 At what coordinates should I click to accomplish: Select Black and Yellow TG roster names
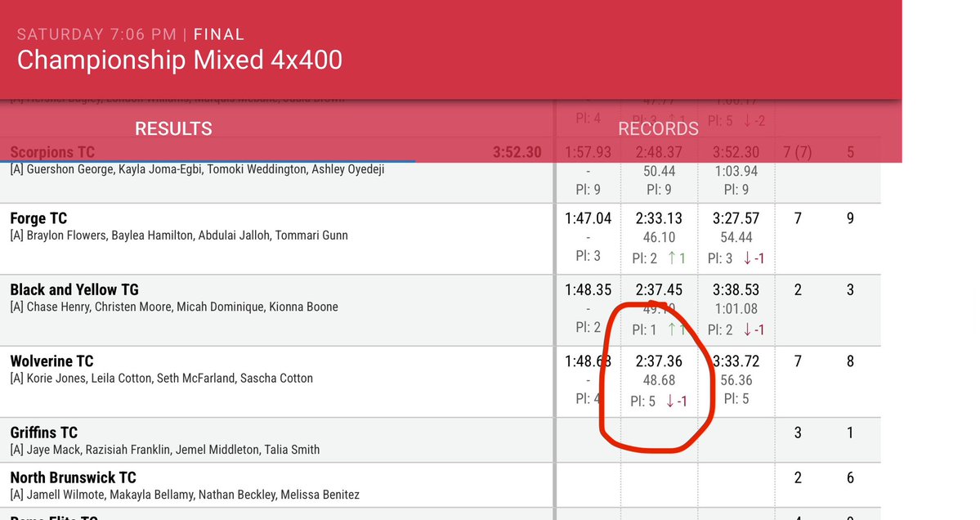click(174, 307)
